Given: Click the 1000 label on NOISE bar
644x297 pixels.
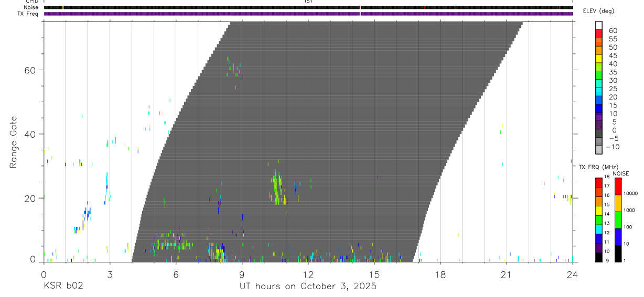Looking at the screenshot, I should point(630,210).
